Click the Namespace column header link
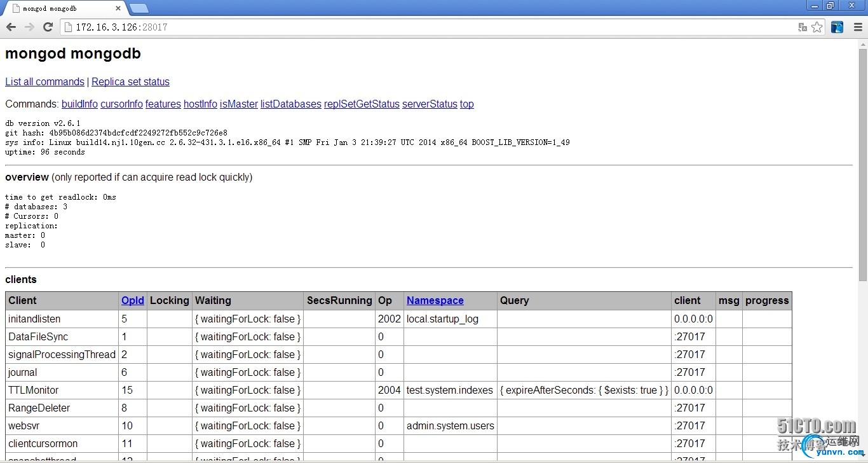The image size is (868, 463). click(x=435, y=300)
